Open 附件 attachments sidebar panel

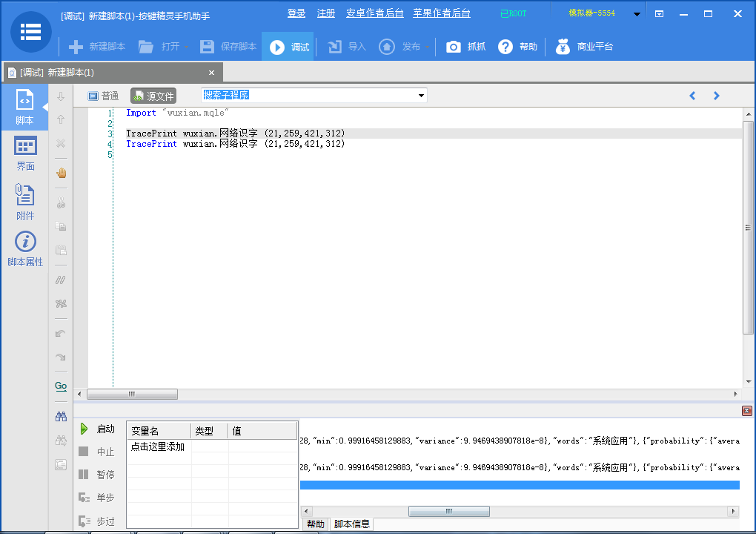[25, 202]
